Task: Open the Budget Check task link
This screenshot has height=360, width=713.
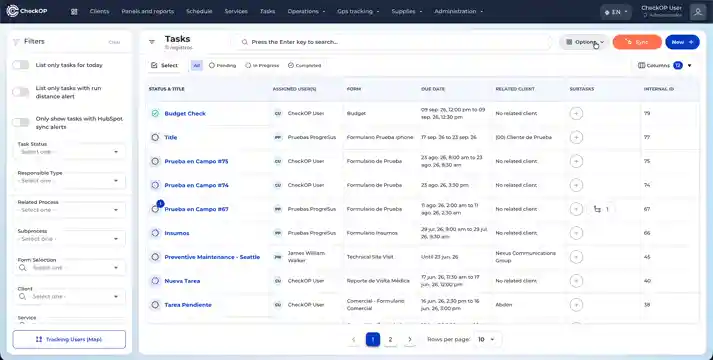Action: 185,113
